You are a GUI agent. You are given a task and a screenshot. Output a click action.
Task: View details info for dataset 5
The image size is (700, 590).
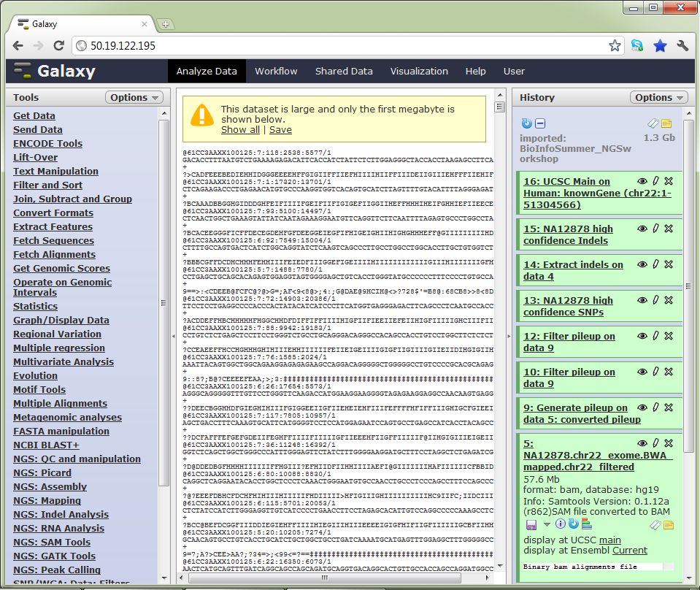[x=561, y=524]
